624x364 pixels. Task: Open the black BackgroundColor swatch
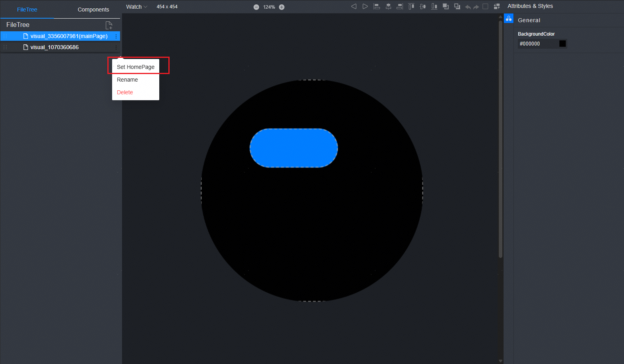pos(562,44)
